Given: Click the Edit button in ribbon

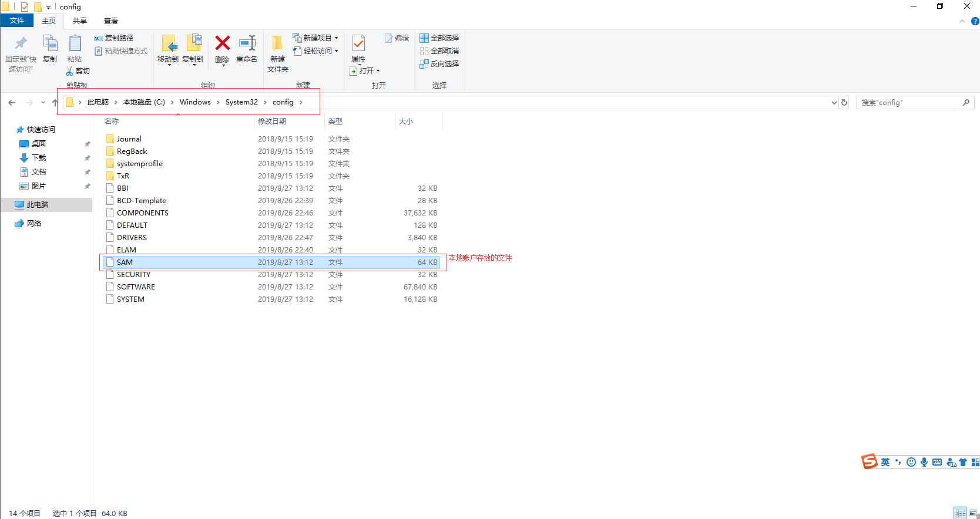Looking at the screenshot, I should (397, 38).
